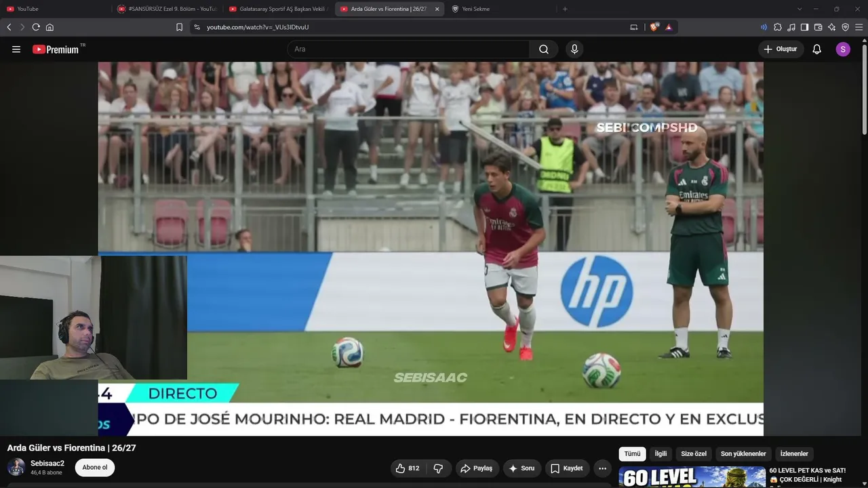Go back in browser history
Viewport: 868px width, 488px height.
(9, 27)
